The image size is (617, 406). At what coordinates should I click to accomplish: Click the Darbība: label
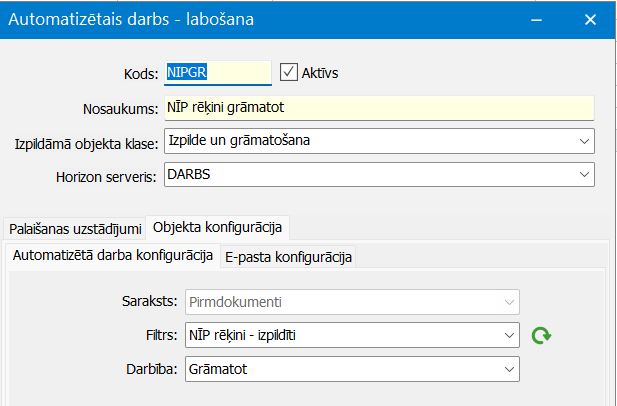[152, 369]
